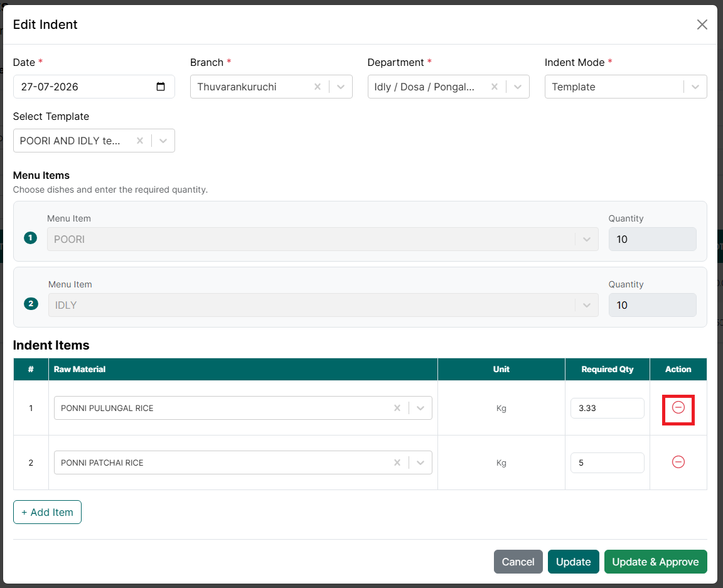Click the date field 27-07-2026

pyautogui.click(x=94, y=87)
